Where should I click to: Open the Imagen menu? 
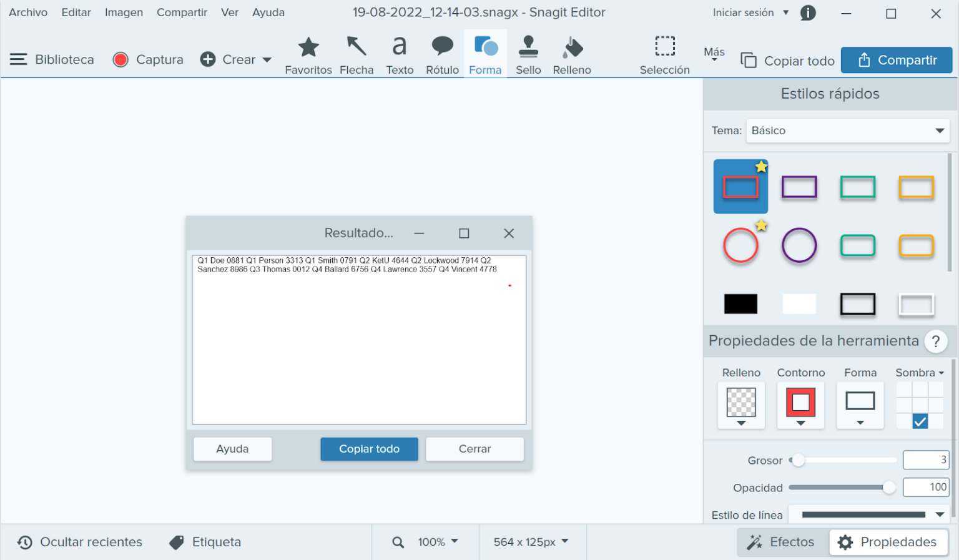[x=124, y=12]
